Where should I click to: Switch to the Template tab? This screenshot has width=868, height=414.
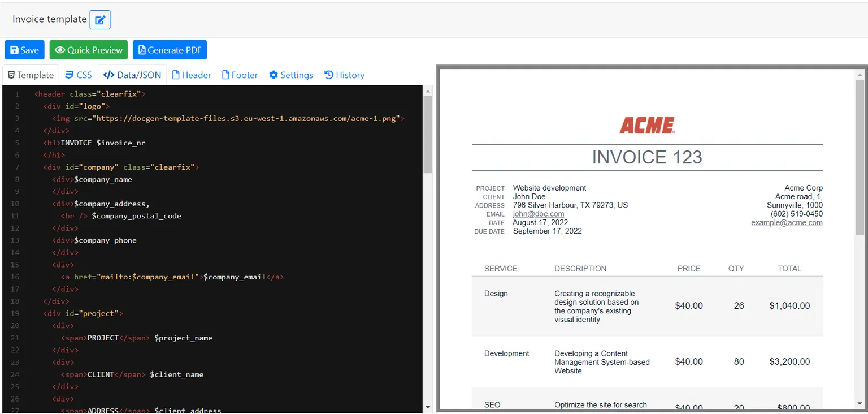pyautogui.click(x=31, y=75)
